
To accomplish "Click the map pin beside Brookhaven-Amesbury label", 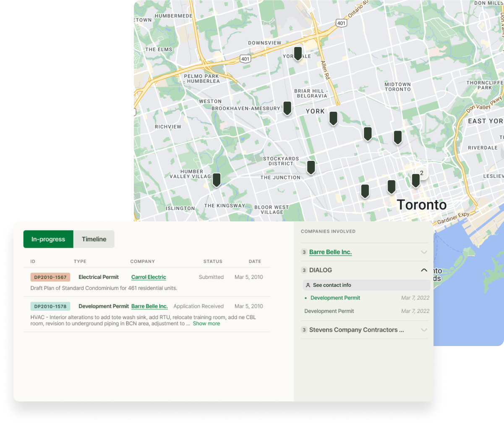I will [x=287, y=108].
